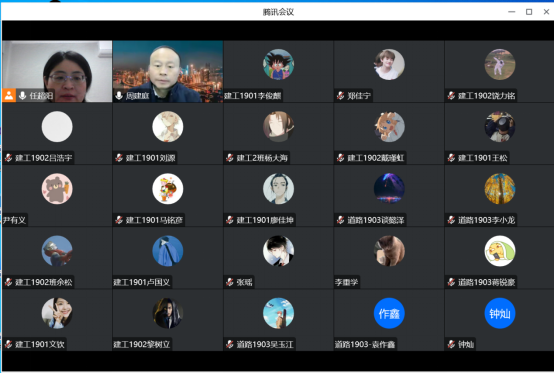The width and height of the screenshot is (554, 373).
Task: Select the Goku cartoon avatar of 李俊麒
Action: click(x=278, y=64)
